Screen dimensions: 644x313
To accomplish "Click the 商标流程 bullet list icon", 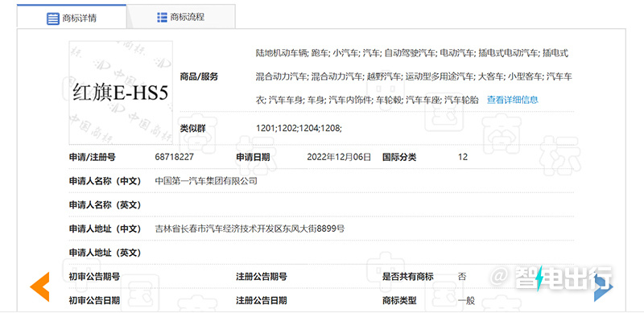I will pos(162,17).
